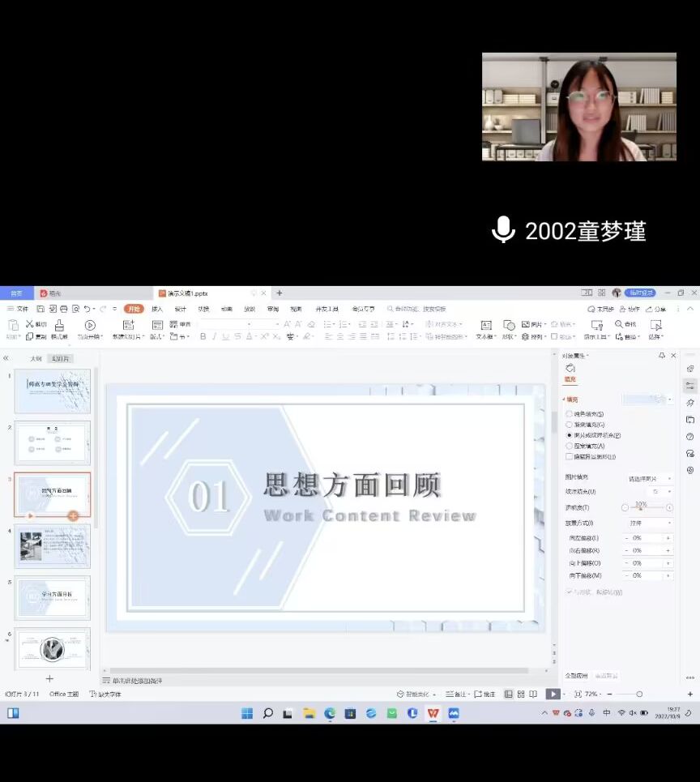Start slideshow from status bar play button
700x782 pixels.
point(552,694)
